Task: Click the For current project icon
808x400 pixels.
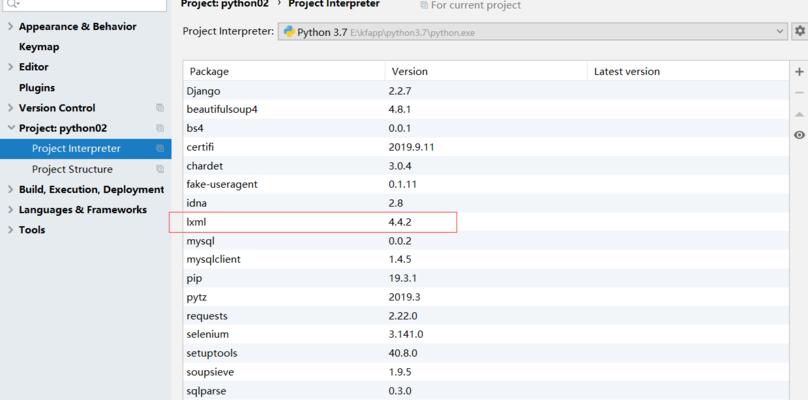Action: coord(424,5)
